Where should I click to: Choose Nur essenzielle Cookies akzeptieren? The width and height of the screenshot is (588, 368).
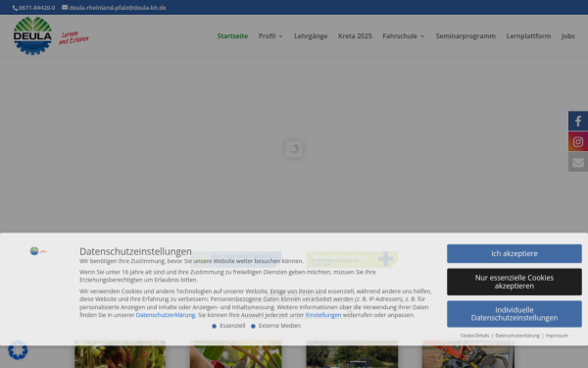click(514, 282)
